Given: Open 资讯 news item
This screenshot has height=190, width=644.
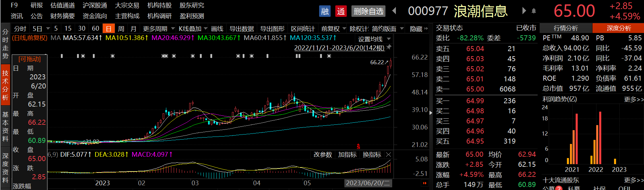Looking at the screenshot, I should pos(16,16).
